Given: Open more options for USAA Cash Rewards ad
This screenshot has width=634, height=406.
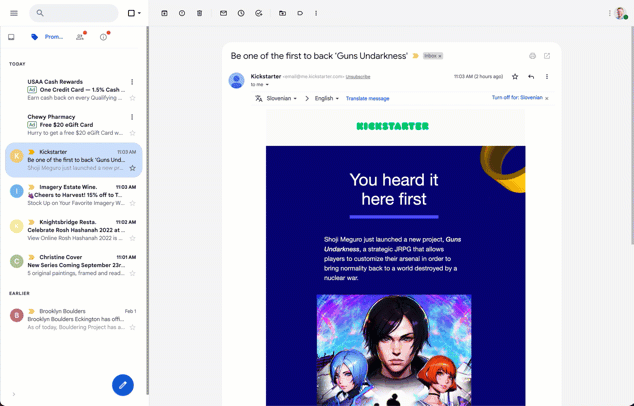Looking at the screenshot, I should click(132, 82).
